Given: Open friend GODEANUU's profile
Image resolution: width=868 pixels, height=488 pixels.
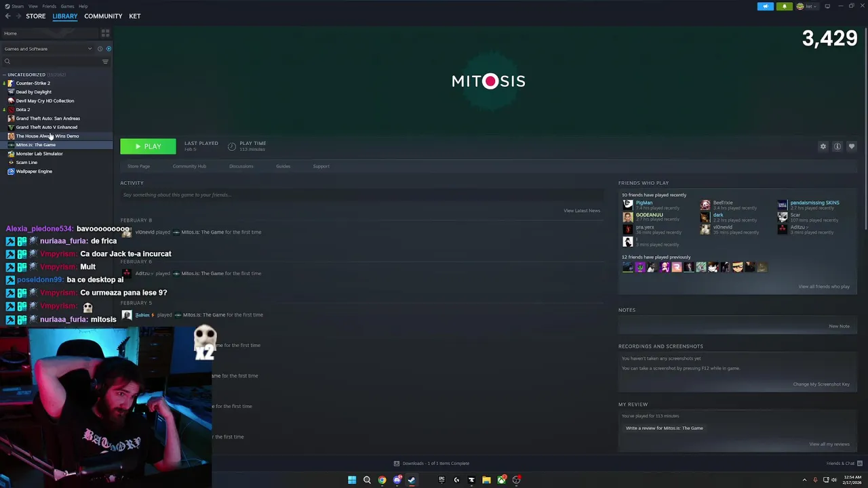Looking at the screenshot, I should [x=649, y=215].
